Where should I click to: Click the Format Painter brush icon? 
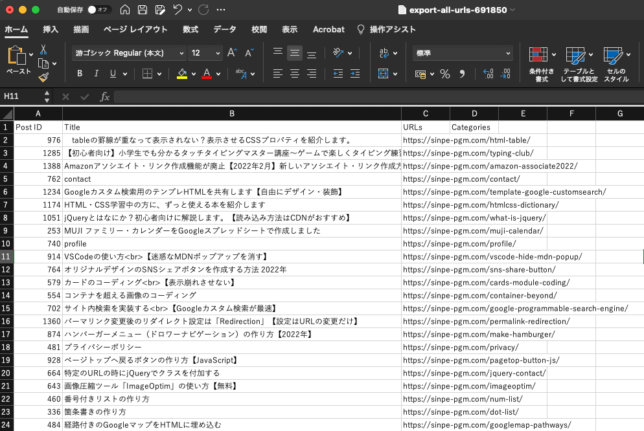coord(44,77)
